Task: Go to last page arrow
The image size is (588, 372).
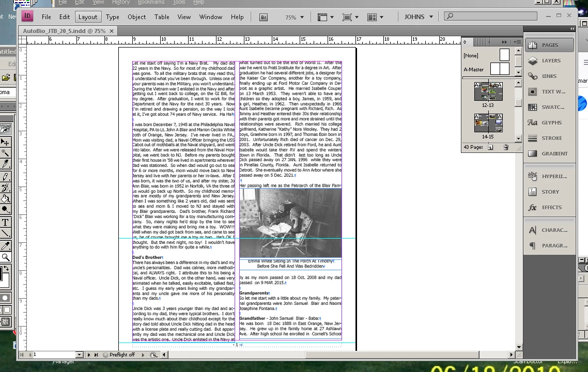Action: tap(96, 354)
